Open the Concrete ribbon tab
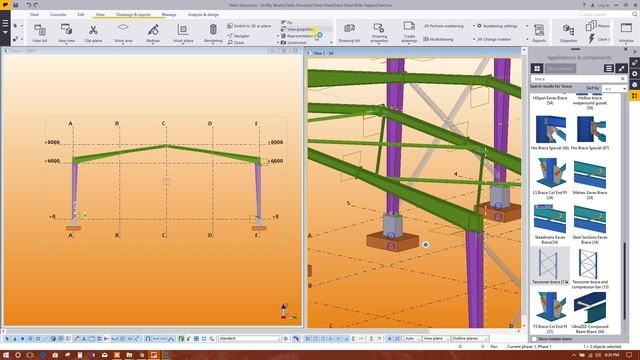This screenshot has width=640, height=360. pyautogui.click(x=58, y=14)
